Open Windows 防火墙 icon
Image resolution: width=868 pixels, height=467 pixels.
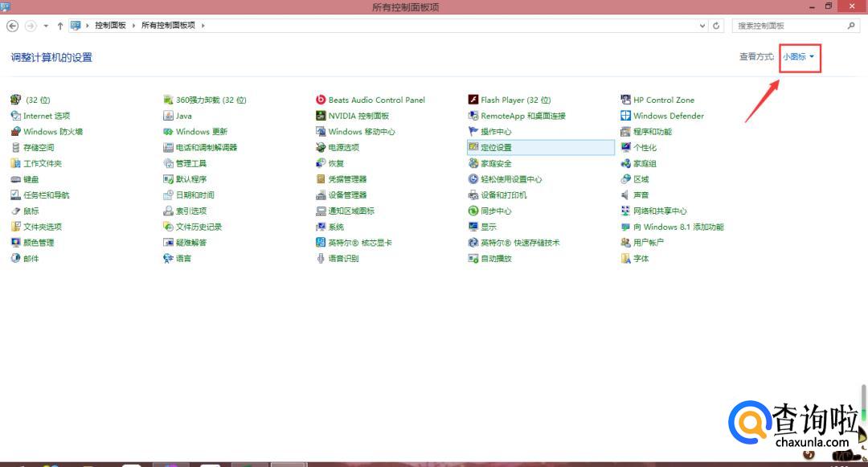15,132
